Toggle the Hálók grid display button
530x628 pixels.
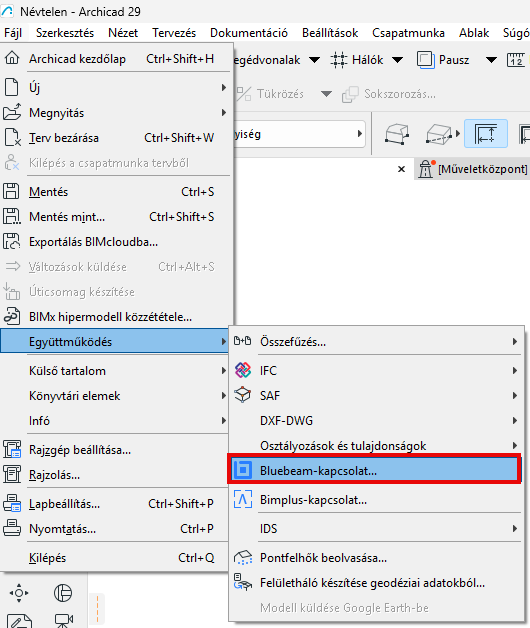click(357, 60)
